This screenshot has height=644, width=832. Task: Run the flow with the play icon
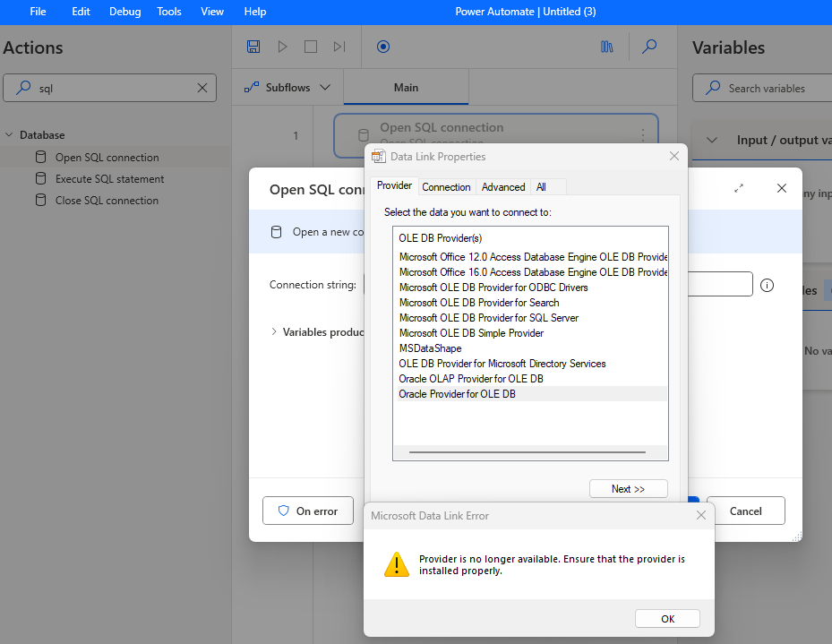(x=282, y=47)
